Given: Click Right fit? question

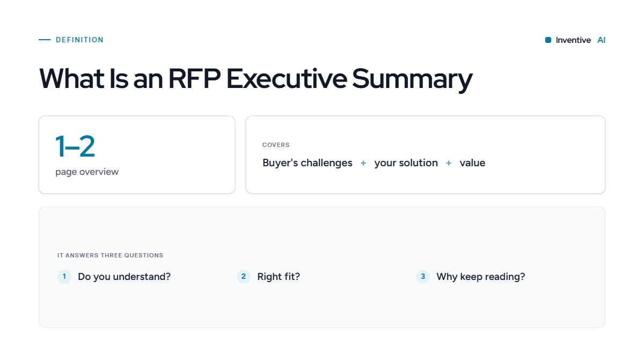Looking at the screenshot, I should (x=279, y=277).
